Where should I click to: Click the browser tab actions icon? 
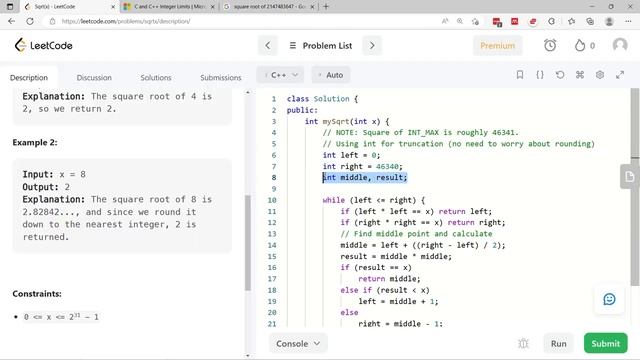pos(10,7)
